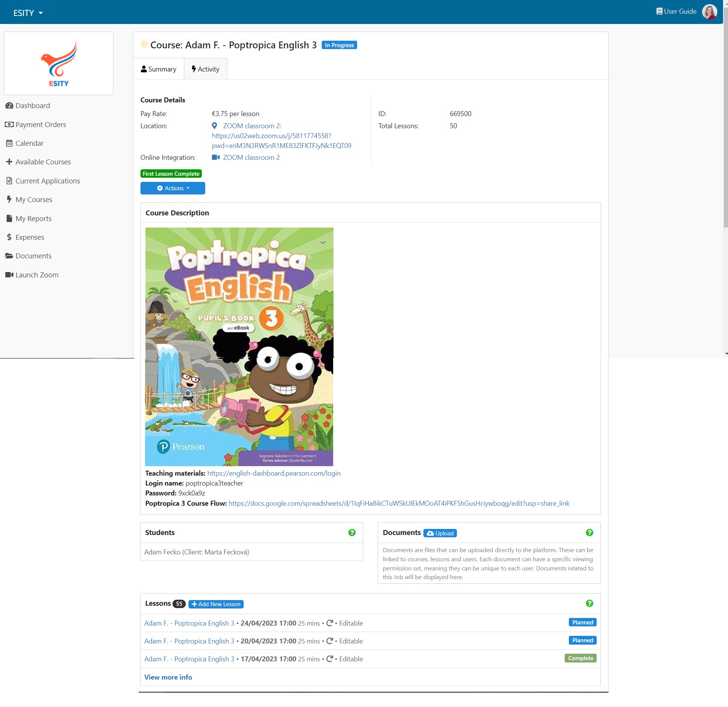Open the 20/04/2023 lesson link
This screenshot has width=728, height=707.
point(189,641)
